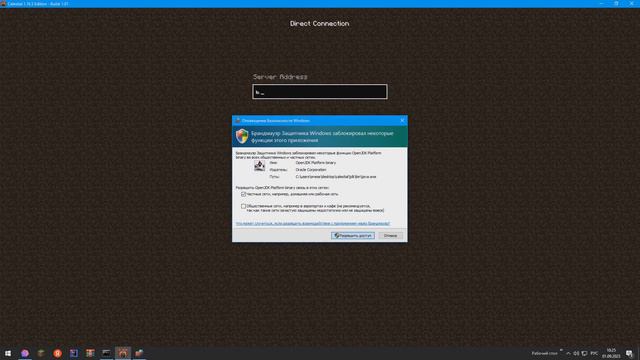
Task: Open the firewall risks help link
Action: pyautogui.click(x=313, y=223)
